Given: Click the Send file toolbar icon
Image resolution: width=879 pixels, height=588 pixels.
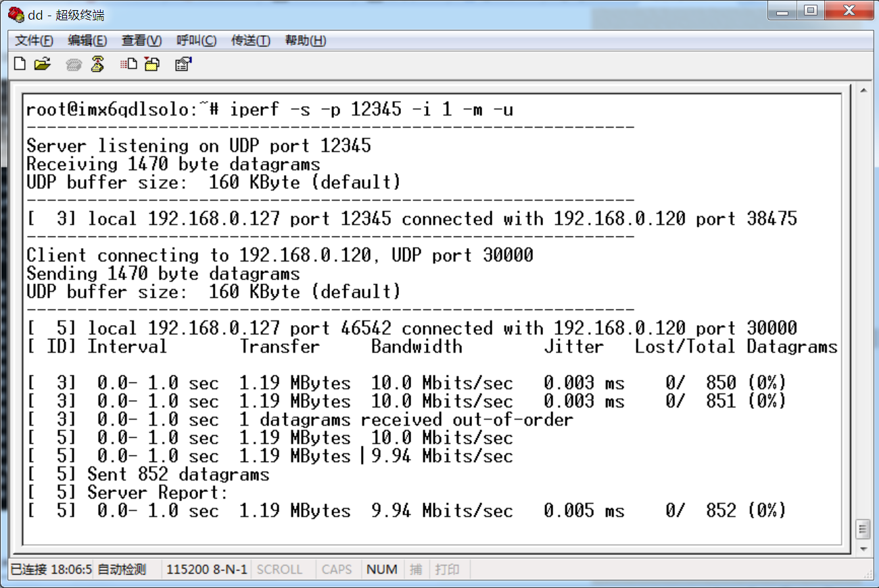Looking at the screenshot, I should [x=128, y=64].
